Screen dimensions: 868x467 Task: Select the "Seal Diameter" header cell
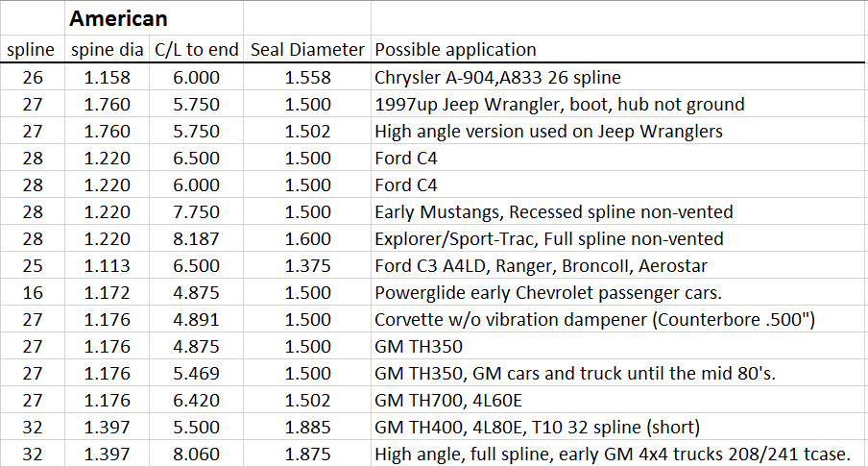point(307,49)
